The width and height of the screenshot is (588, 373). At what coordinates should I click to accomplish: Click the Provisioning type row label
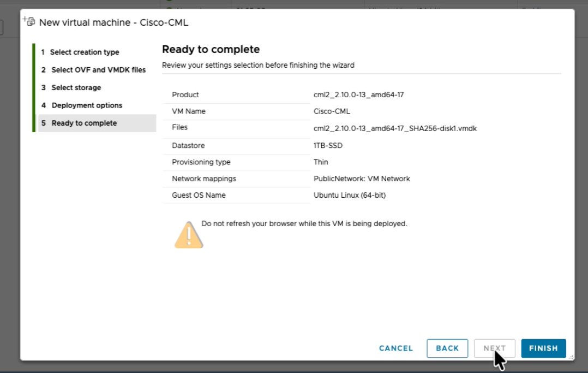click(x=201, y=162)
